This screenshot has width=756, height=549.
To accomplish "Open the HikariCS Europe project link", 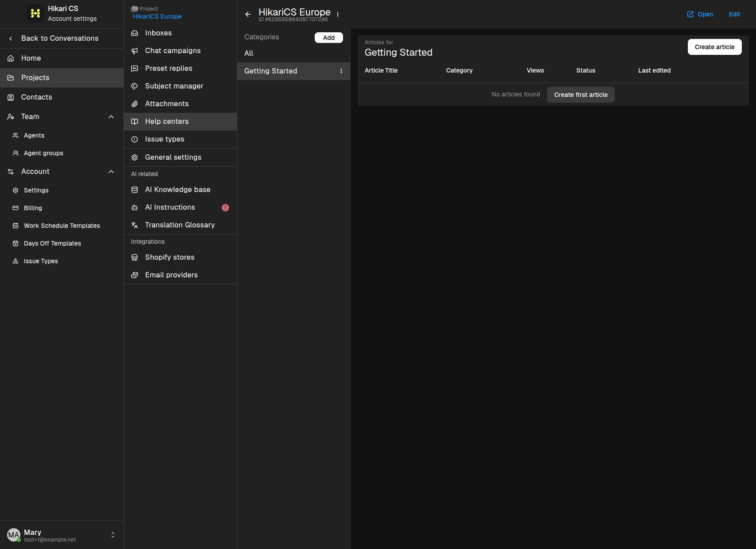I will 157,16.
